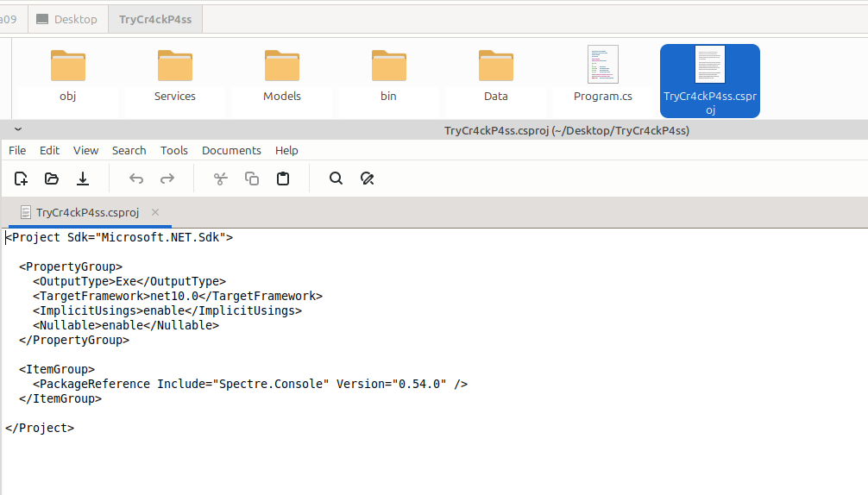Click the Project Sdk line in editor
Screen dimensions: 868x495
click(x=119, y=237)
